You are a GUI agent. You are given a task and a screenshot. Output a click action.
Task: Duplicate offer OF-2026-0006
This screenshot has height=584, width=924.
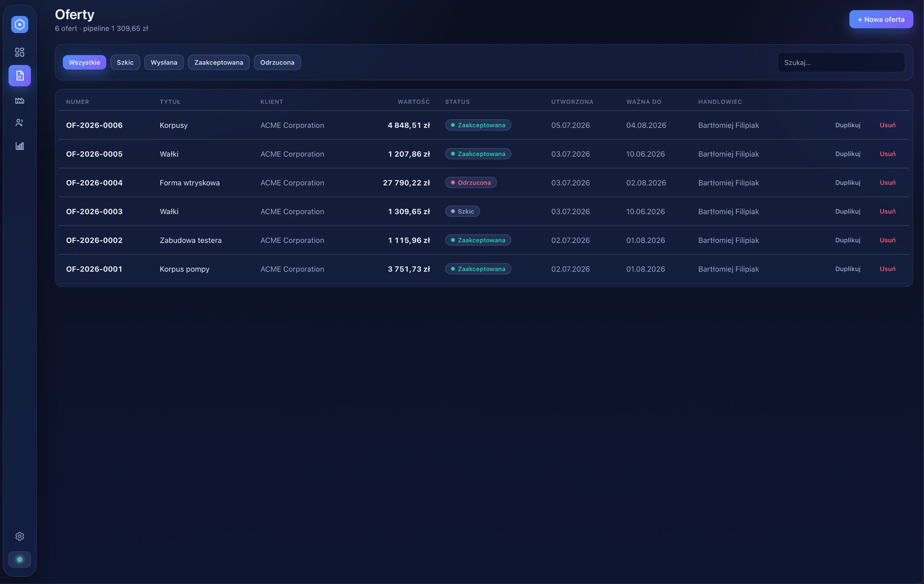(x=848, y=125)
